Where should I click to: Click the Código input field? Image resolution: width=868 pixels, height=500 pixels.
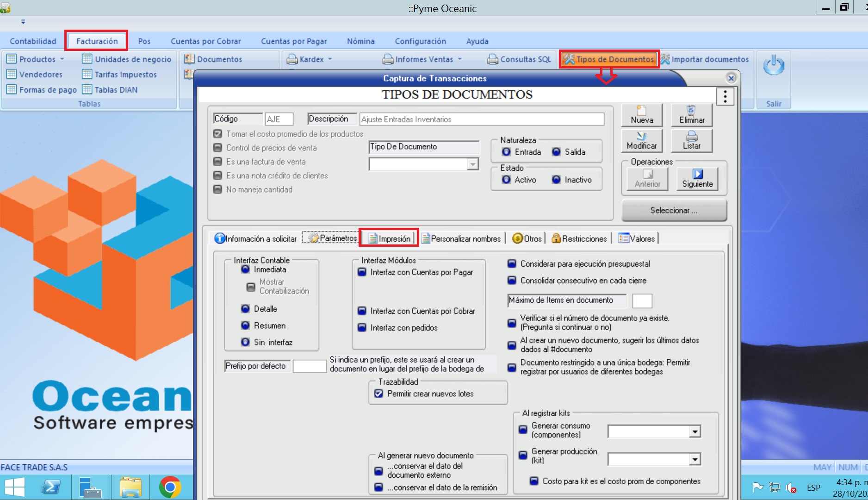tap(279, 119)
